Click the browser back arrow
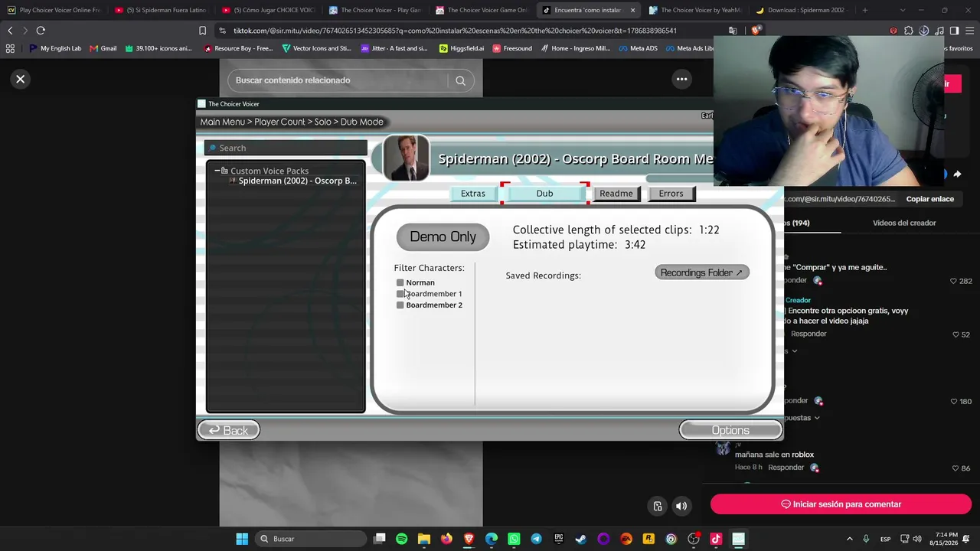The height and width of the screenshot is (551, 980). pyautogui.click(x=10, y=31)
